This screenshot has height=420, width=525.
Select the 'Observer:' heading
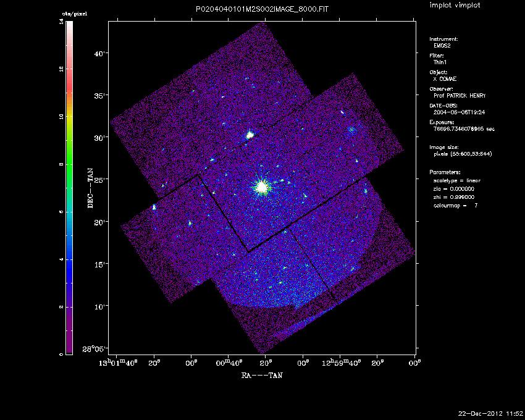[x=441, y=89]
